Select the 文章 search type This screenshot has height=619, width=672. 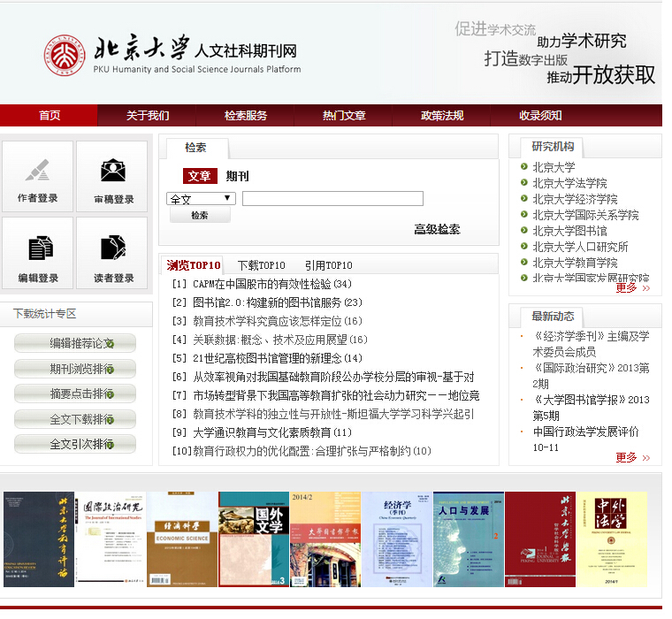point(200,176)
